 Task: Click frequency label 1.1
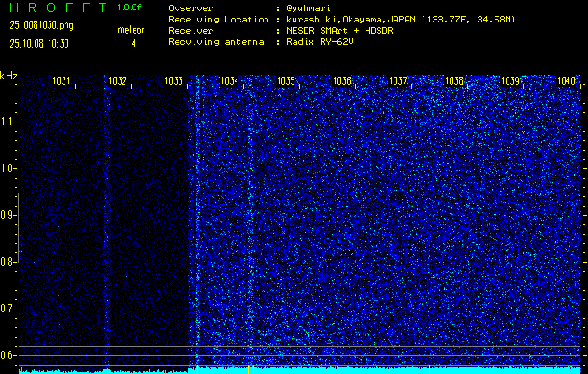point(7,122)
